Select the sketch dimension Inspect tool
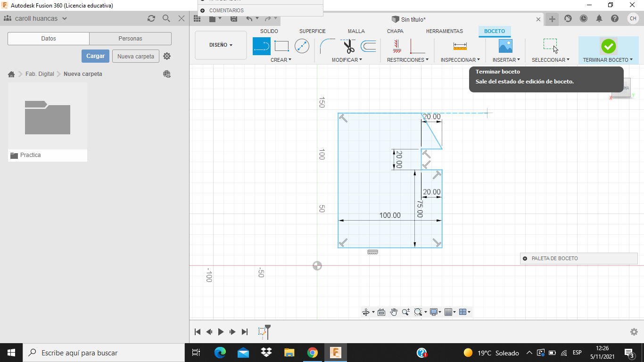Viewport: 644px width, 362px height. pyautogui.click(x=460, y=46)
